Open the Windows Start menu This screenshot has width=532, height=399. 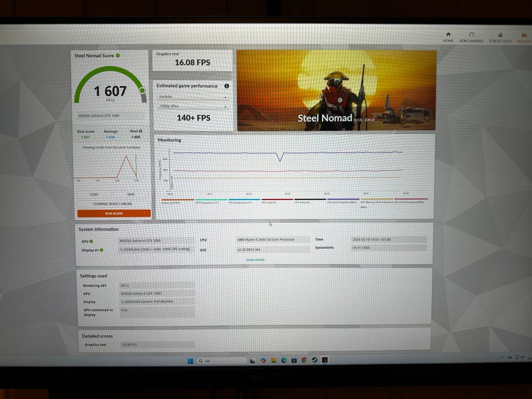pos(190,361)
